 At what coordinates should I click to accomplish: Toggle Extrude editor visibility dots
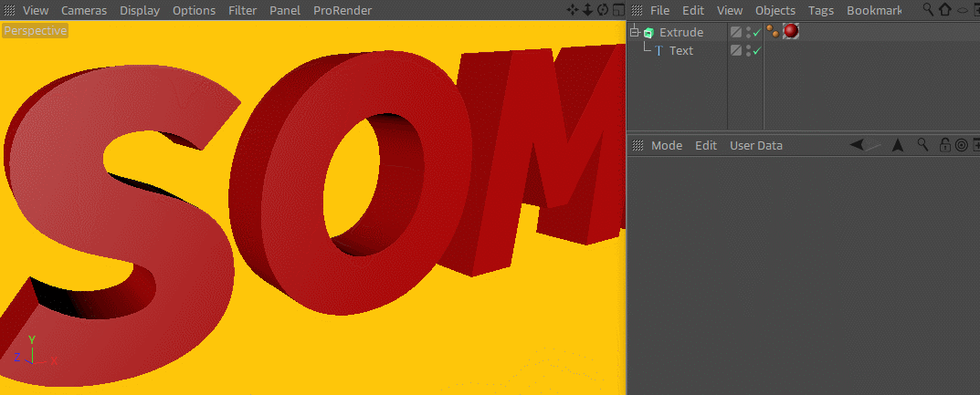click(x=748, y=33)
